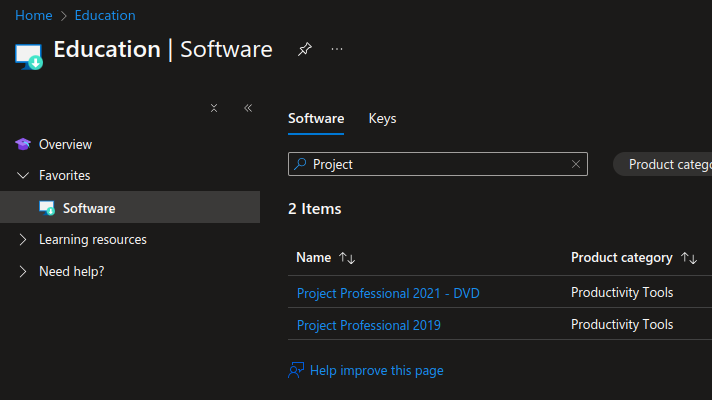Click the sidebar expand/collapse arrows icon
Screen dimensions: 712x400
click(x=214, y=108)
